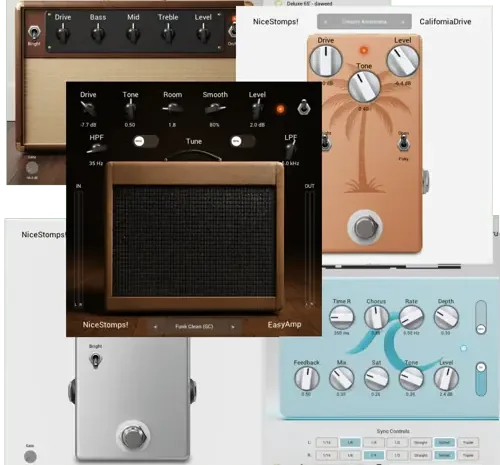The image size is (500, 465).
Task: Toggle the switch right of Tune in EasyAmp
Action: click(243, 141)
